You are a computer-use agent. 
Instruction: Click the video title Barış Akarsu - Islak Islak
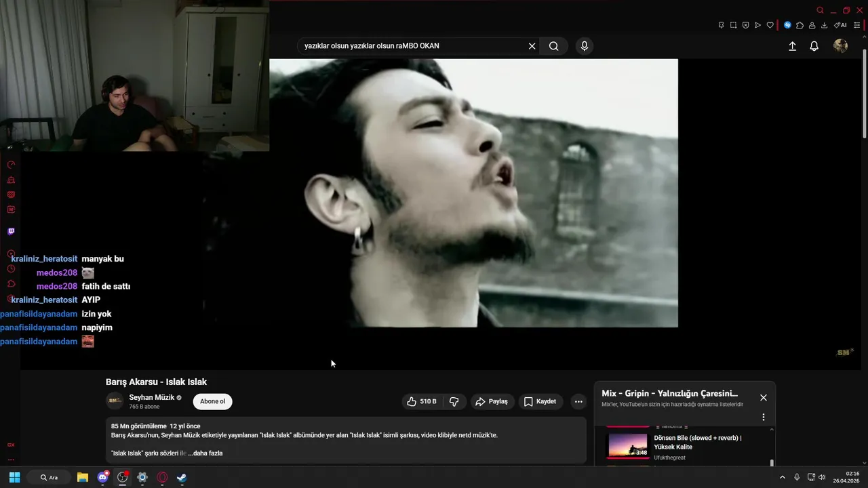pos(156,382)
